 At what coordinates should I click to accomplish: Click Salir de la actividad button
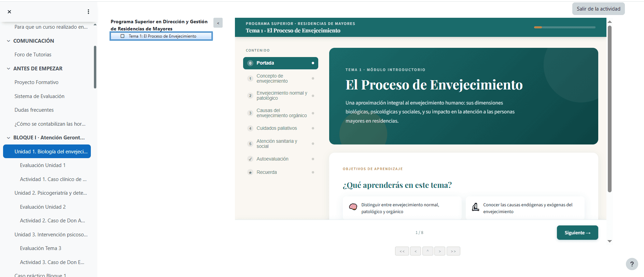point(598,9)
